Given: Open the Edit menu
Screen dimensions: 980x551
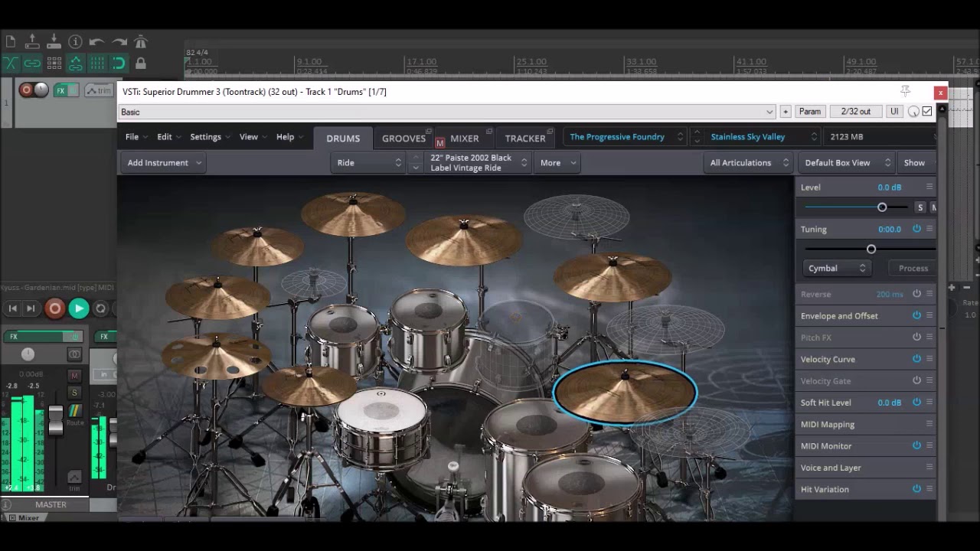Looking at the screenshot, I should [x=168, y=137].
